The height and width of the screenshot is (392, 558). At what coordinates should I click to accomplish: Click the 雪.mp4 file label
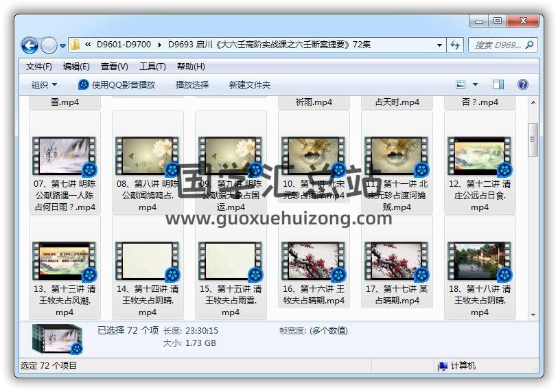point(65,102)
